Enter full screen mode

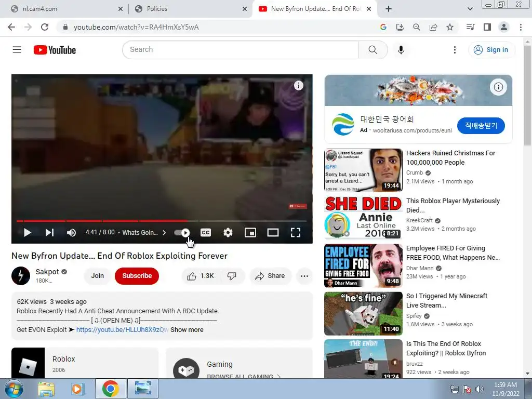point(296,232)
